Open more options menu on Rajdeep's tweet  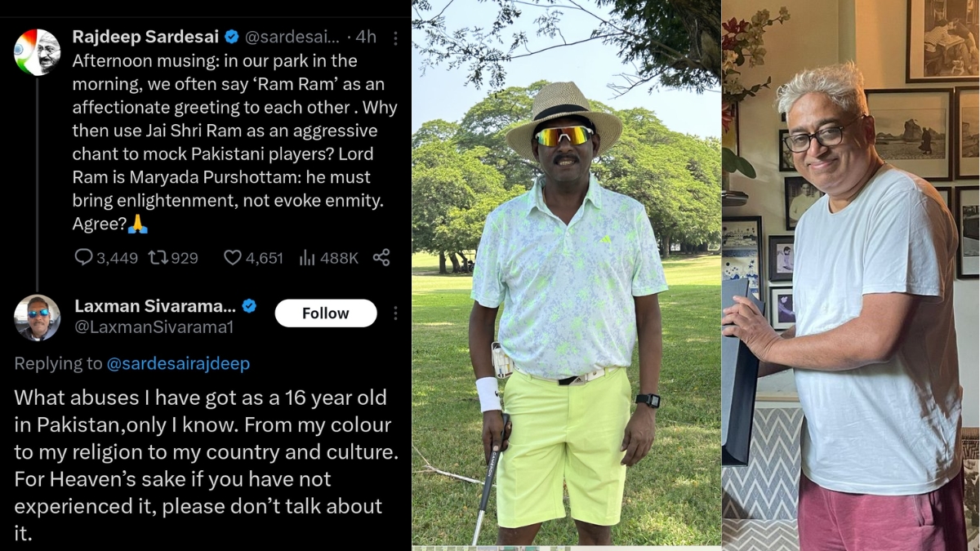[395, 38]
